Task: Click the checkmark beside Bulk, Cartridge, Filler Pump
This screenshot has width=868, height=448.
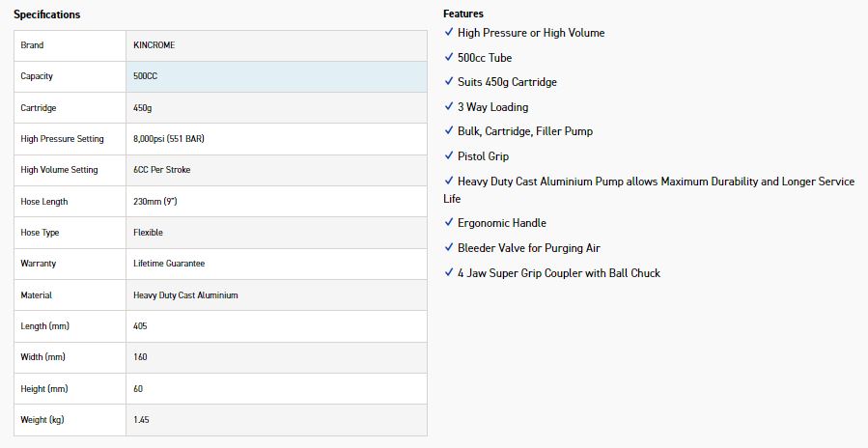Action: coord(449,131)
